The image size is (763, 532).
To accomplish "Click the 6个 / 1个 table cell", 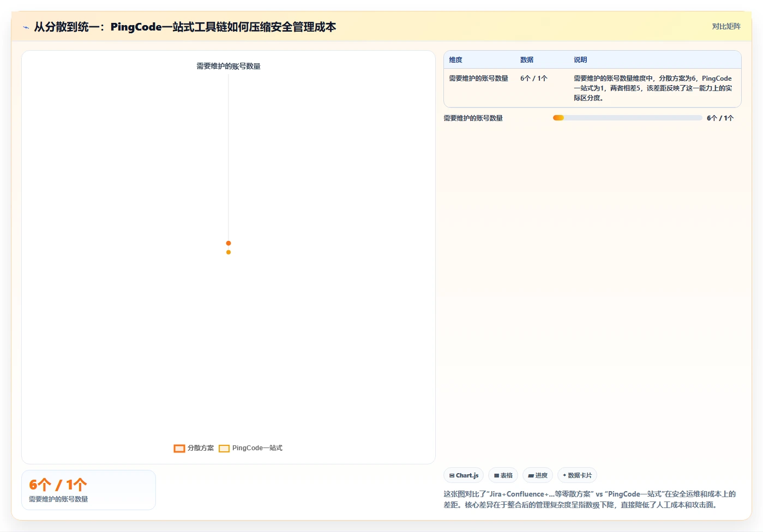I will (x=533, y=78).
